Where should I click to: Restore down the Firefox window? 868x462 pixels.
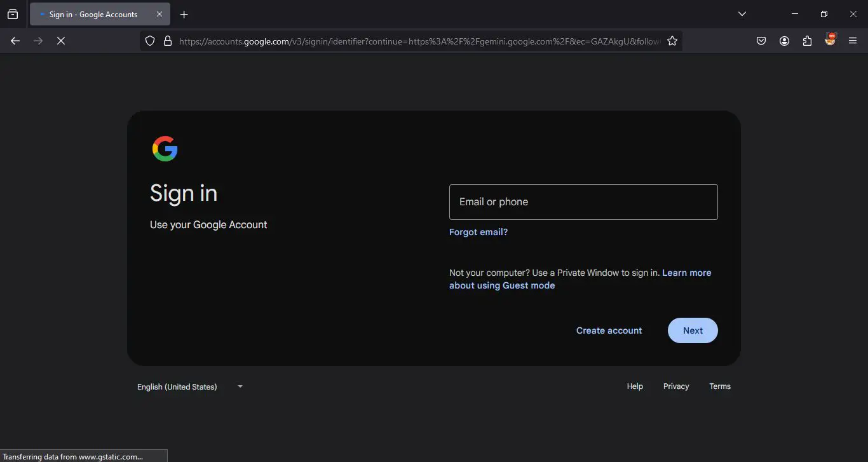click(x=824, y=14)
